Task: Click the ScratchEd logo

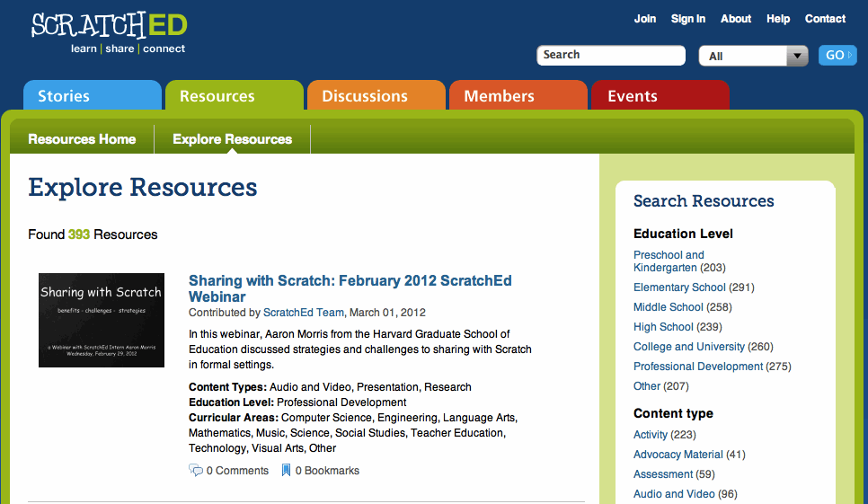Action: (x=109, y=32)
